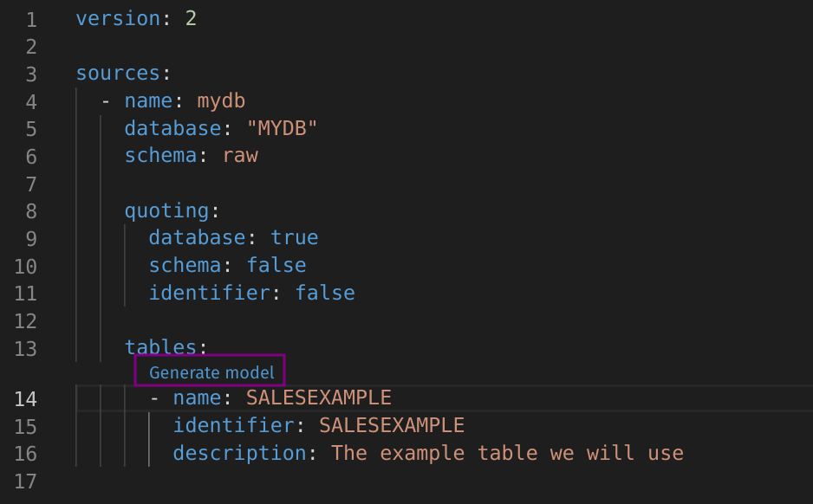Click SALESEXAMPLE on the identifier line 15
The width and height of the screenshot is (813, 504).
click(x=392, y=425)
